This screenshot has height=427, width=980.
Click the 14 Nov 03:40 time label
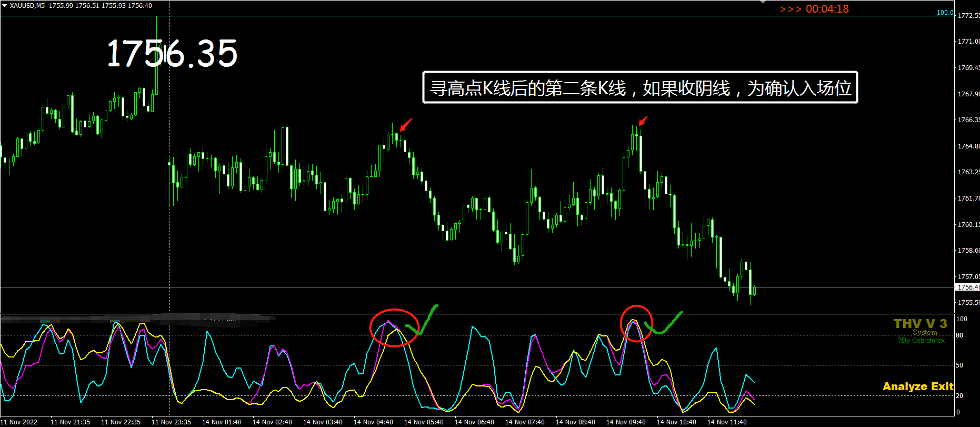click(323, 422)
